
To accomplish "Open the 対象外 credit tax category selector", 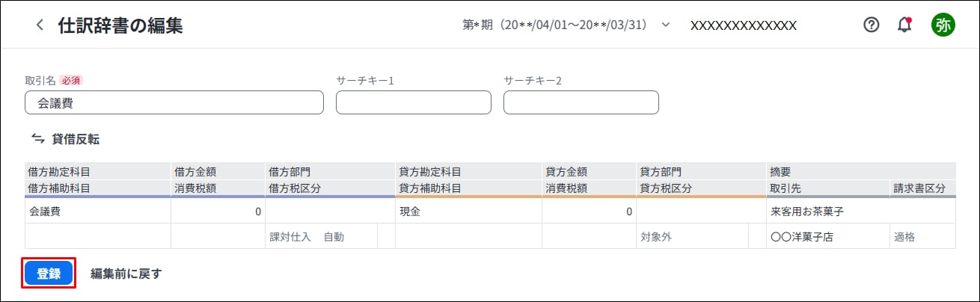I will click(692, 237).
